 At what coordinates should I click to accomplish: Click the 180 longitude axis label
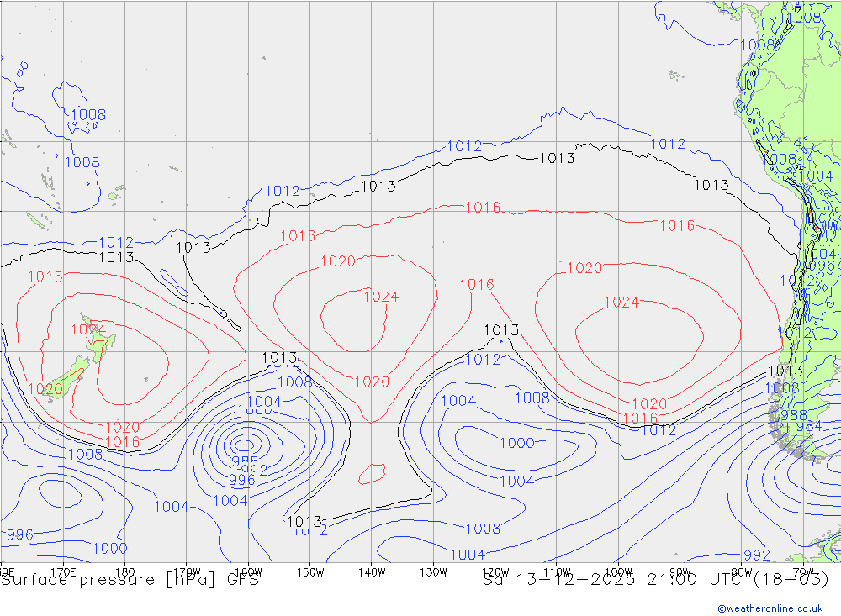tap(124, 572)
